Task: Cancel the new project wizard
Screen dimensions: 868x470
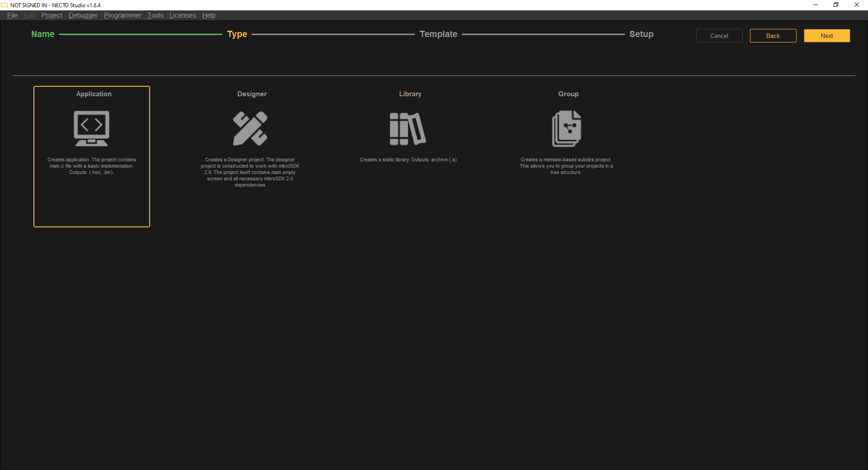Action: coord(719,36)
